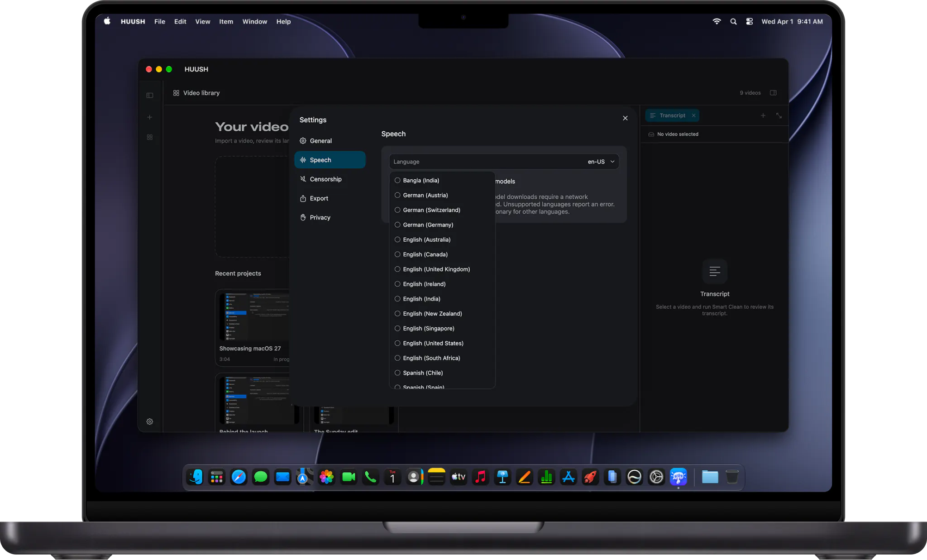Open Showcasing macOS 27 project thumbnail
The width and height of the screenshot is (927, 560).
pos(254,316)
